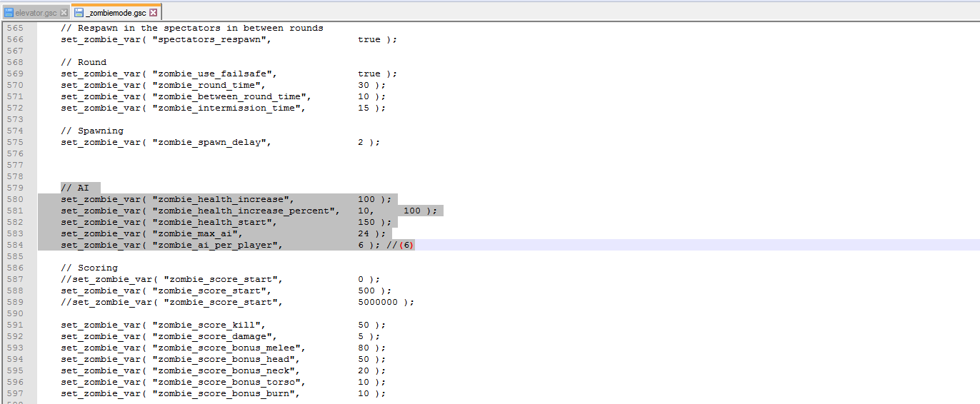
Task: Click the "zombie_round_time" string
Action: click(209, 85)
